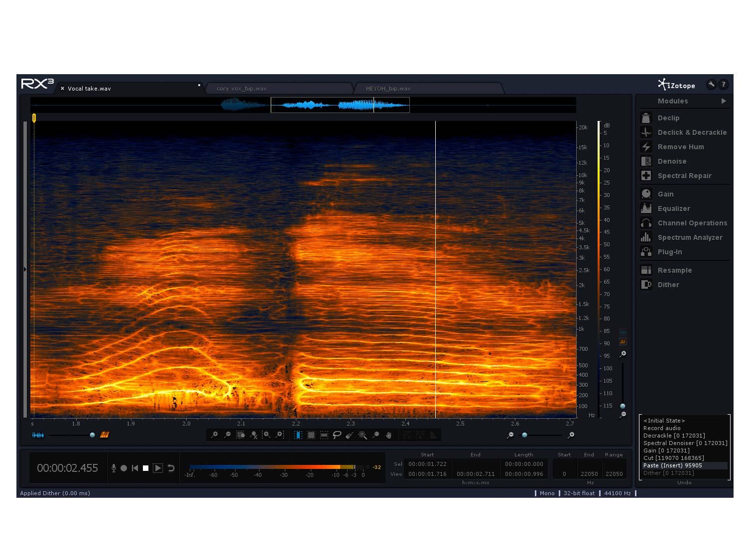Stop playback with the stop button
The height and width of the screenshot is (560, 747).
tap(145, 468)
